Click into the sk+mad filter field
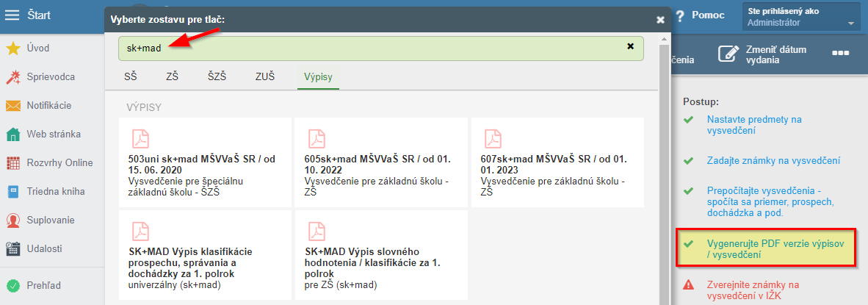Image resolution: width=868 pixels, height=305 pixels. tap(367, 49)
